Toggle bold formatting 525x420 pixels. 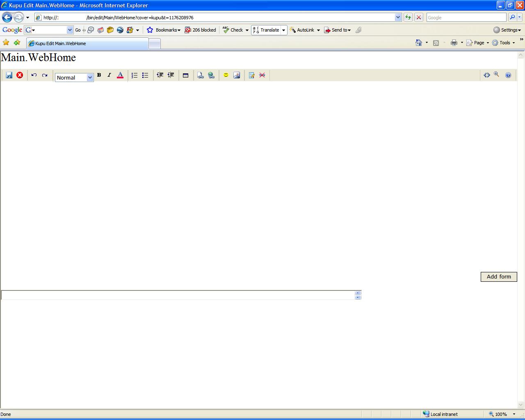99,75
